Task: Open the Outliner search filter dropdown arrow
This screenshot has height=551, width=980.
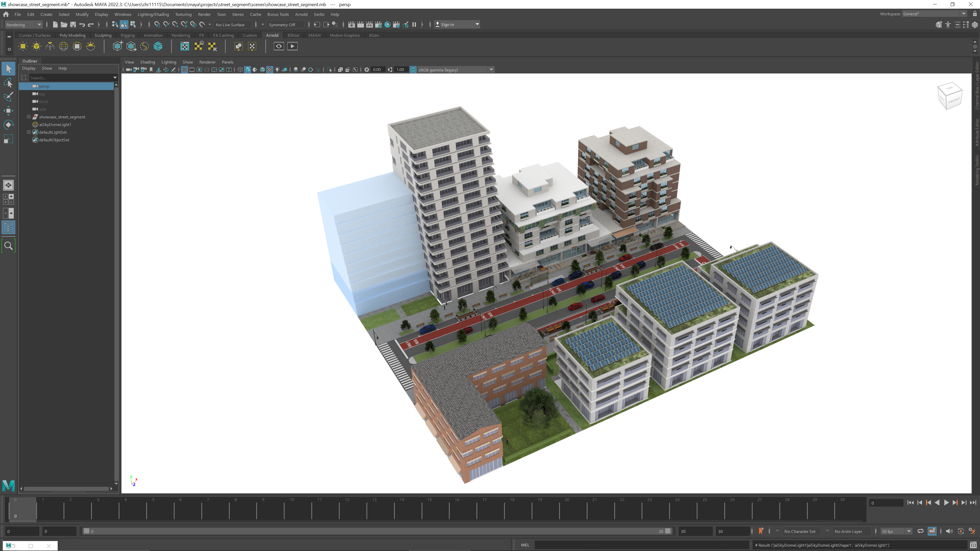Action: coord(115,78)
